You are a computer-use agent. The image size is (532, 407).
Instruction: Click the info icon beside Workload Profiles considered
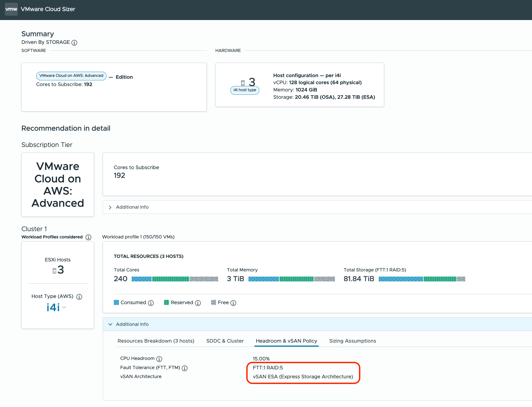[88, 237]
